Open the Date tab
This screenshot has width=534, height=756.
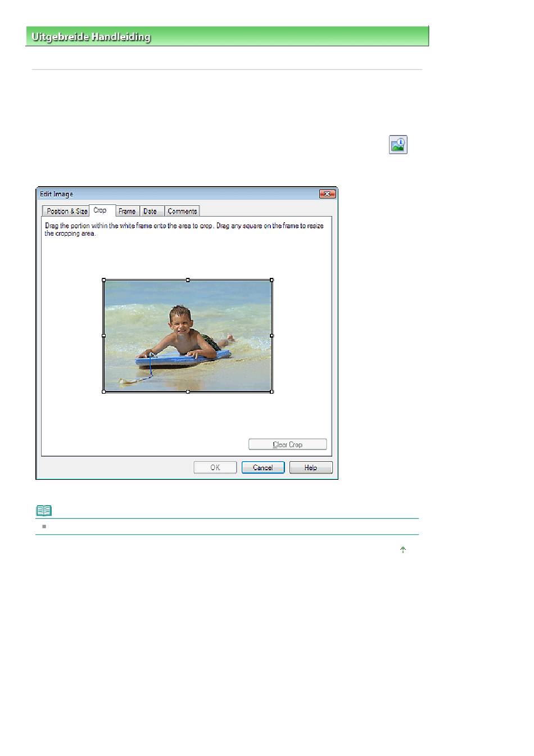tap(151, 211)
